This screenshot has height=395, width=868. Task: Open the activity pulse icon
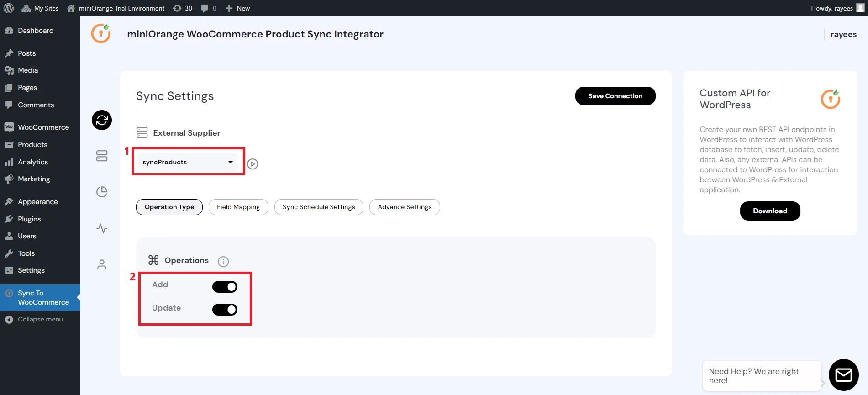click(102, 228)
